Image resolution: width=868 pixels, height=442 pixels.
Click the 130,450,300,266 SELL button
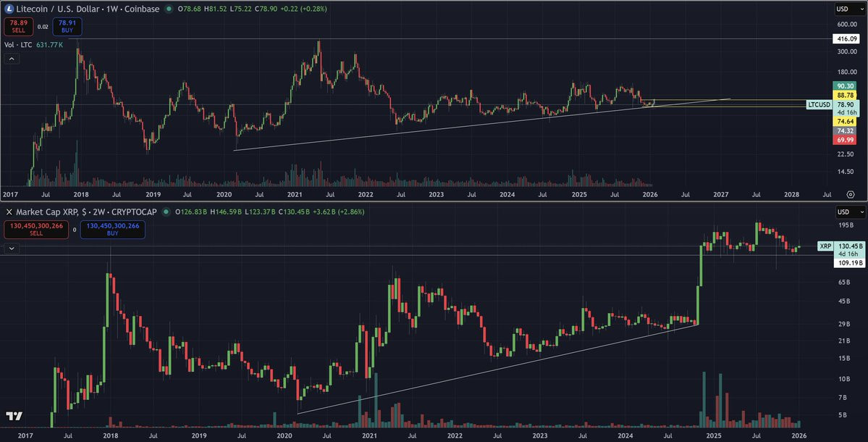(x=36, y=230)
